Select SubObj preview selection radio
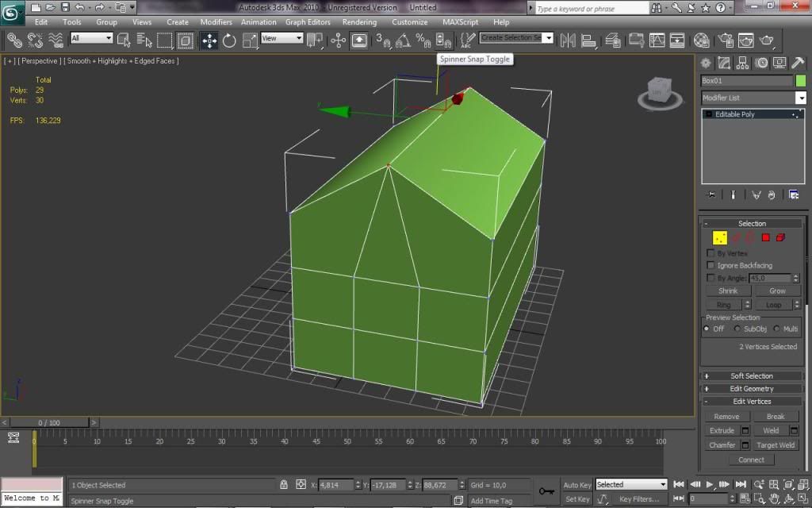Screen dimensions: 812x508 click(x=737, y=329)
